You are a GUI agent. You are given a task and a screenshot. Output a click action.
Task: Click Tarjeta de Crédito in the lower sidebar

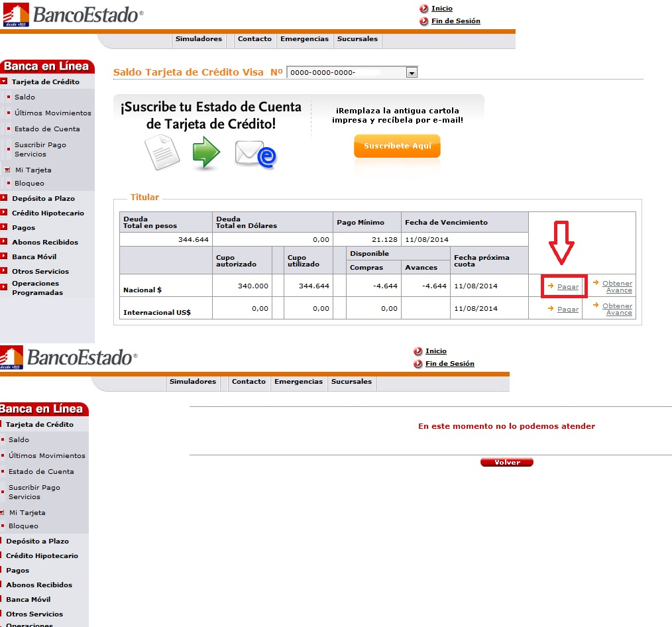(39, 424)
